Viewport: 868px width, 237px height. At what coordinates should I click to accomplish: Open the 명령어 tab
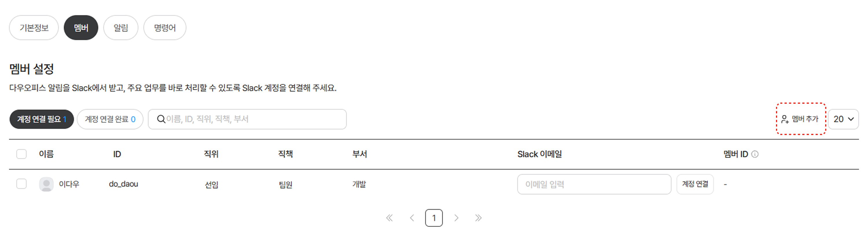(x=165, y=28)
